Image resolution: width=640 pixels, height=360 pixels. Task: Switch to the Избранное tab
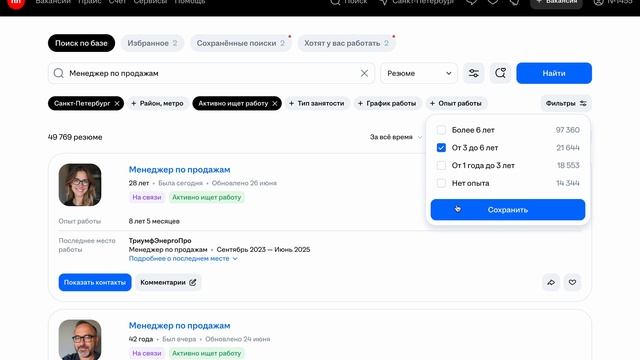click(152, 43)
